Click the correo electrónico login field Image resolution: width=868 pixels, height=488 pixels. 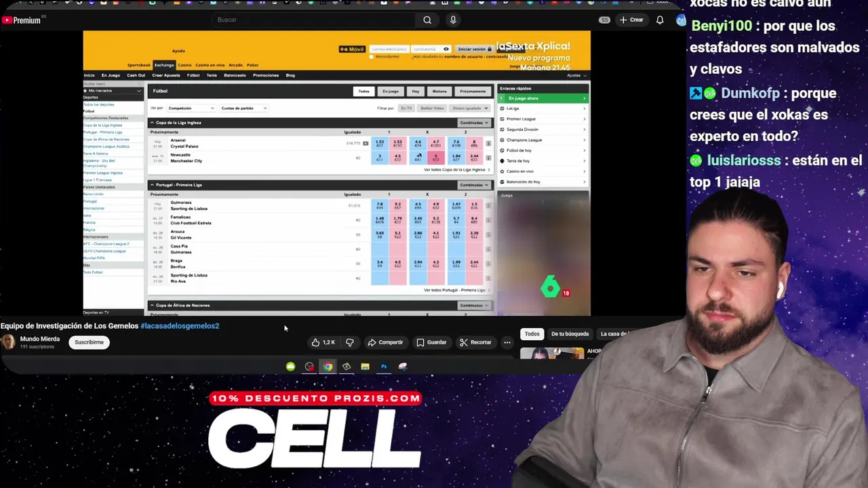pyautogui.click(x=389, y=49)
